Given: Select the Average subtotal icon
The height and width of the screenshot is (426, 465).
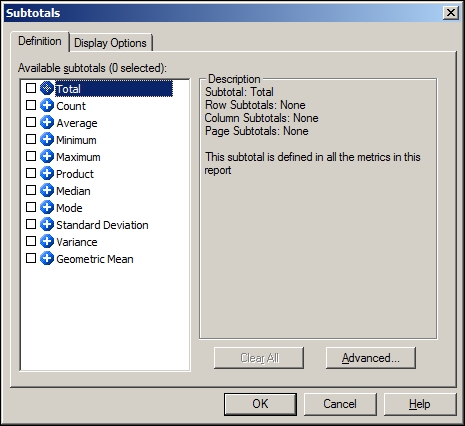Looking at the screenshot, I should click(x=47, y=122).
